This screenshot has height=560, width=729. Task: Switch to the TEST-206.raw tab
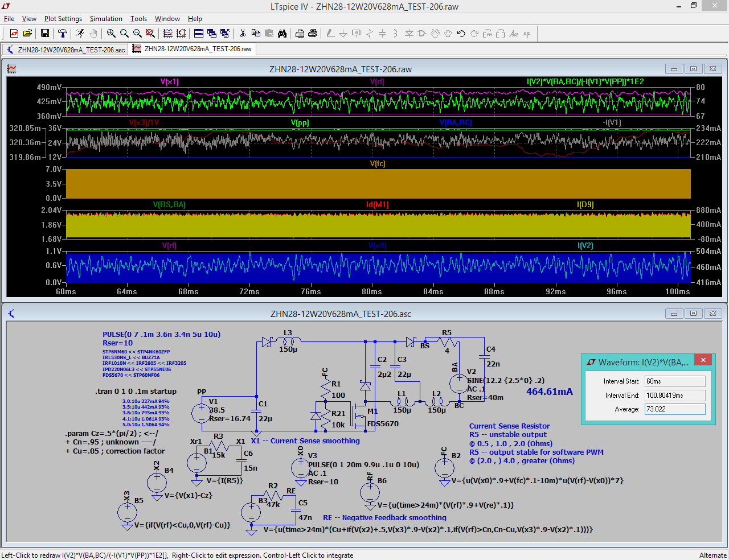192,49
